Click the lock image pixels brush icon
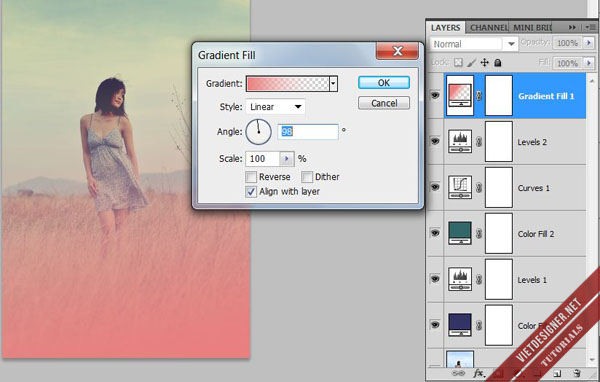600x382 pixels. [x=472, y=63]
